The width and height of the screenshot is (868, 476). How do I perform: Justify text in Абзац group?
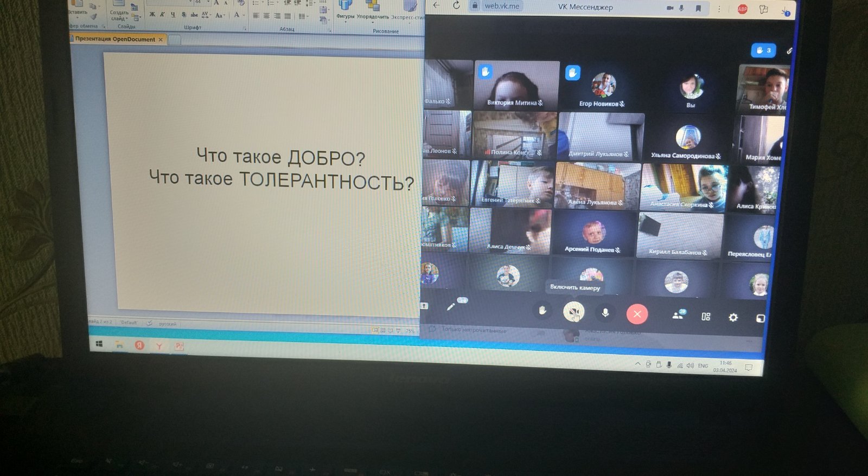pyautogui.click(x=288, y=16)
